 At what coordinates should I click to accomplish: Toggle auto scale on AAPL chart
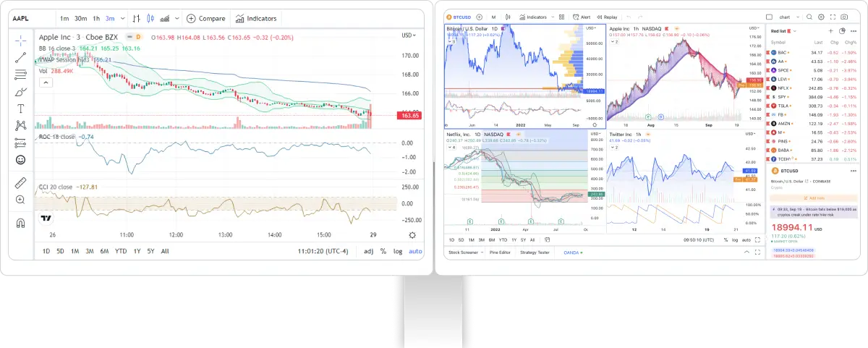tap(415, 251)
